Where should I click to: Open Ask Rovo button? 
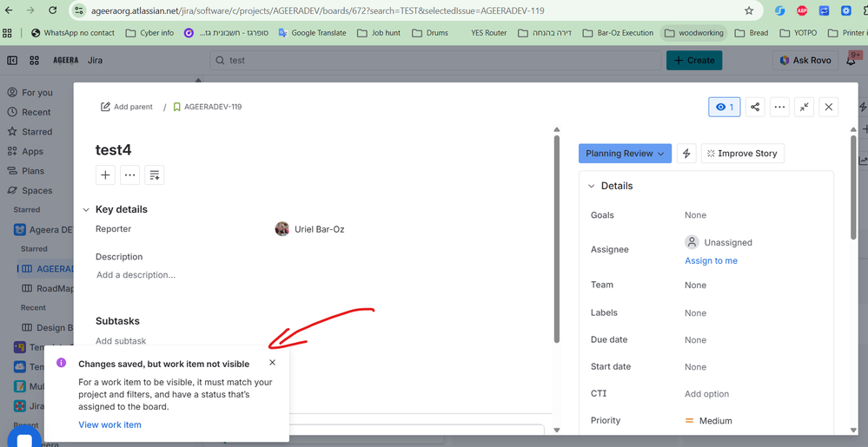[805, 60]
